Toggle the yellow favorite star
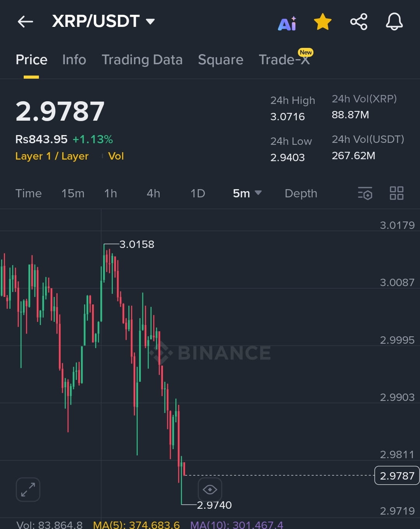Image resolution: width=420 pixels, height=529 pixels. (x=323, y=21)
